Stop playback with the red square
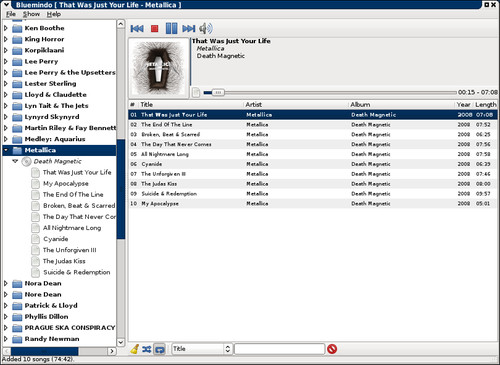Screen dimensions: 500x365 point(154,29)
